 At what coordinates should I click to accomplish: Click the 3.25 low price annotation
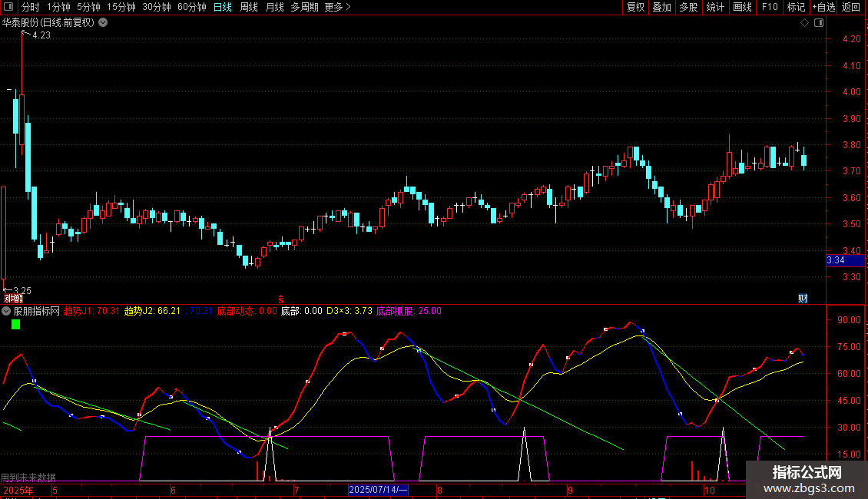coord(22,290)
